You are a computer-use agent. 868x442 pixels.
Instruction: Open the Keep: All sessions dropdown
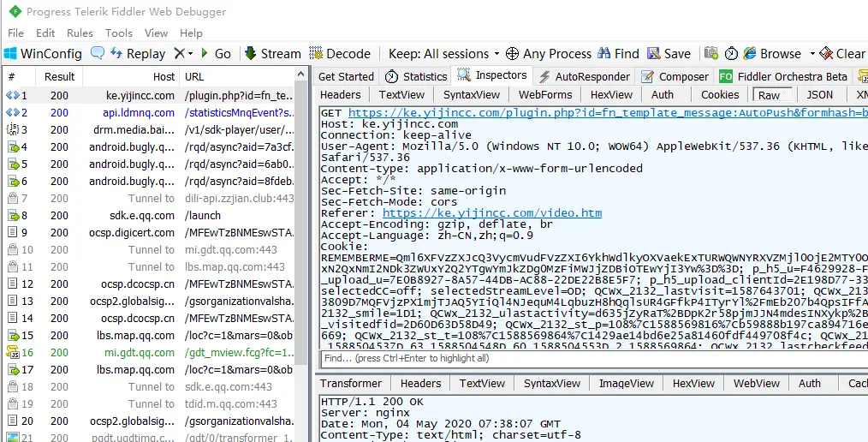tap(443, 54)
